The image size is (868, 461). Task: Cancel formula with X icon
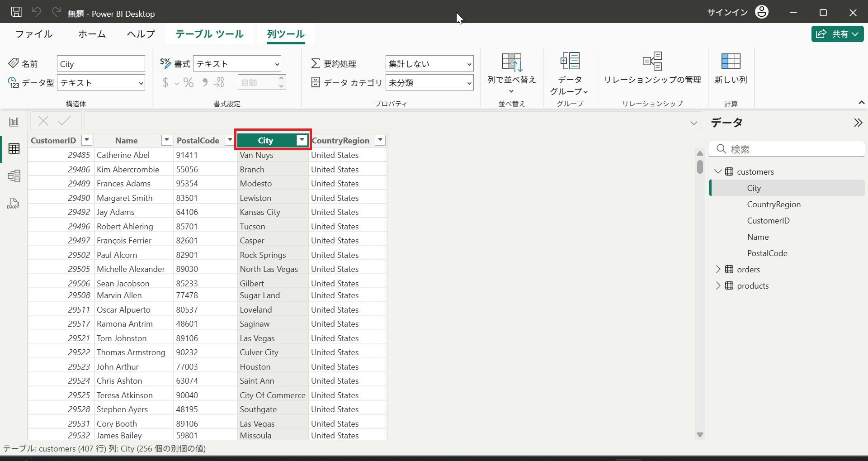click(x=43, y=121)
